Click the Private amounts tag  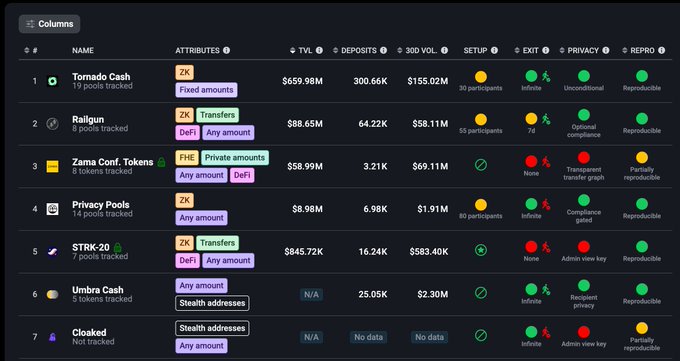[235, 158]
